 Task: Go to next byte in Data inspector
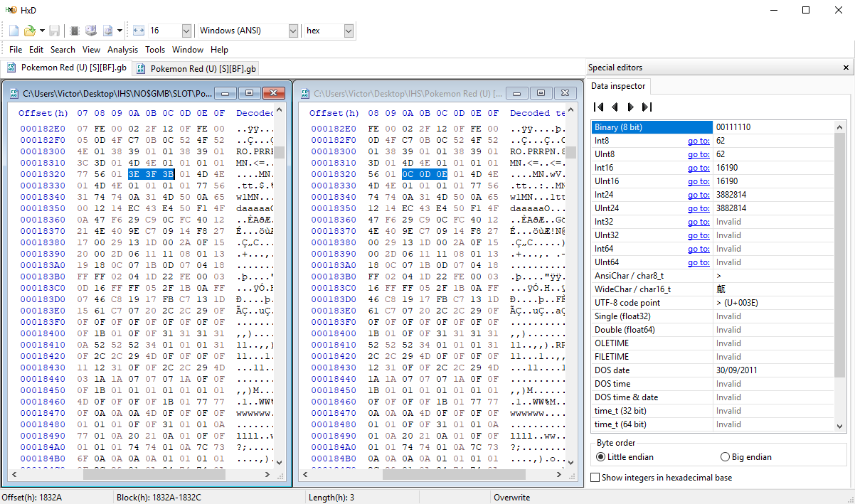(630, 107)
